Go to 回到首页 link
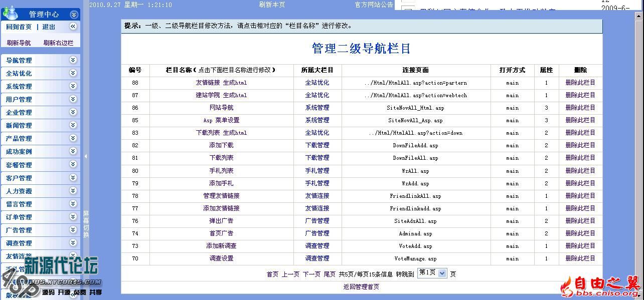Image resolution: width=644 pixels, height=300 pixels. (x=19, y=27)
